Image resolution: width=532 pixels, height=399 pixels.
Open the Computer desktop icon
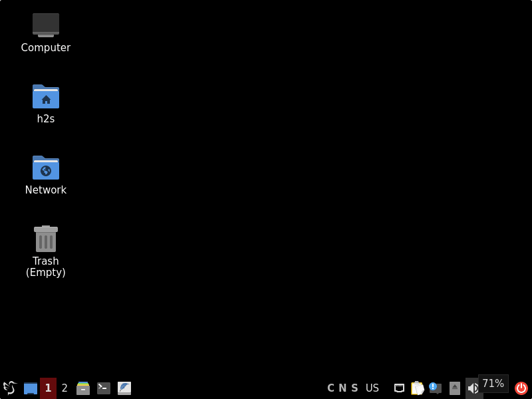click(45, 25)
